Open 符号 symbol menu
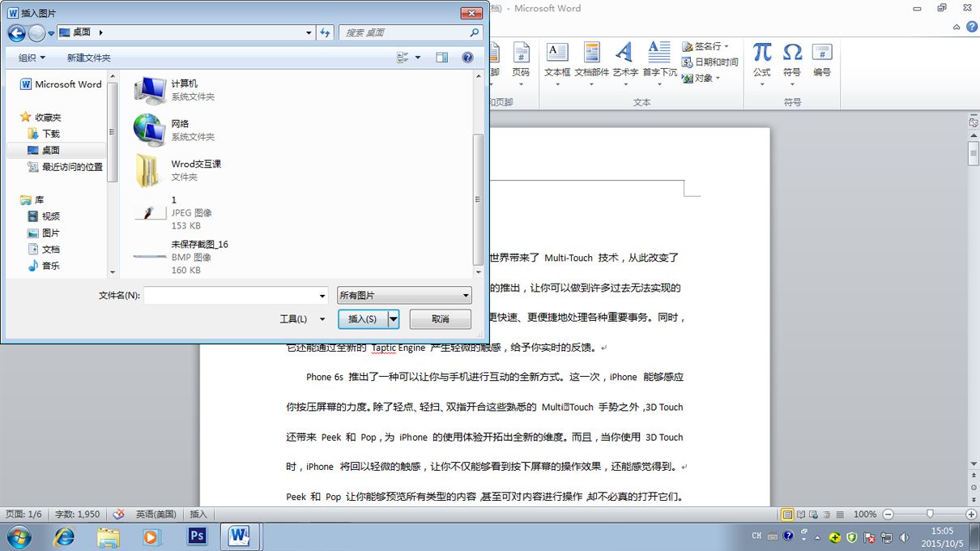 792,63
